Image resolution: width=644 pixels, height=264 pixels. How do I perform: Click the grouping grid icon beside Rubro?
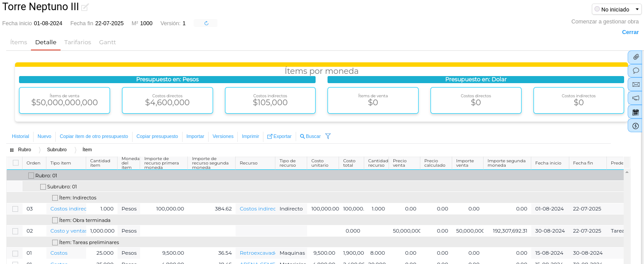tap(11, 150)
